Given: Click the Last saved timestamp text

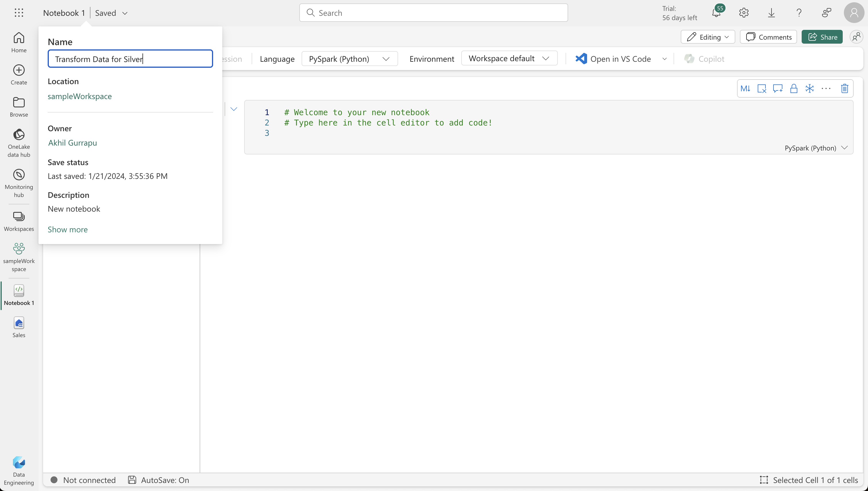Looking at the screenshot, I should (108, 176).
